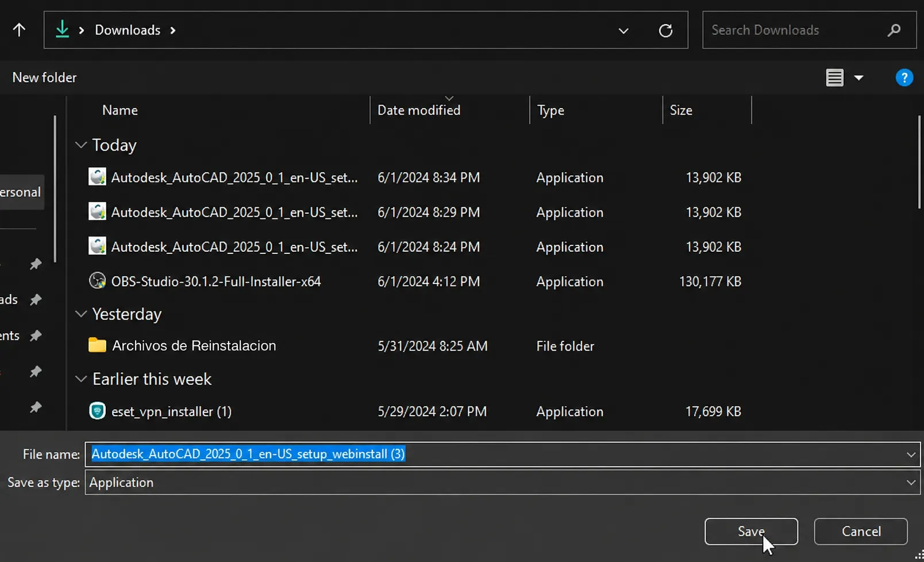Click Downloads in the address path
The height and width of the screenshot is (562, 924).
tap(128, 30)
